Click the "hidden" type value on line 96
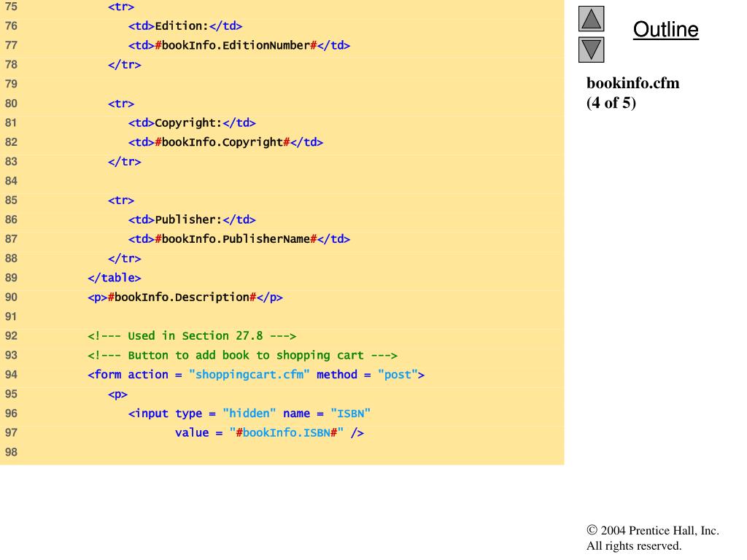The image size is (747, 560). pos(249,413)
